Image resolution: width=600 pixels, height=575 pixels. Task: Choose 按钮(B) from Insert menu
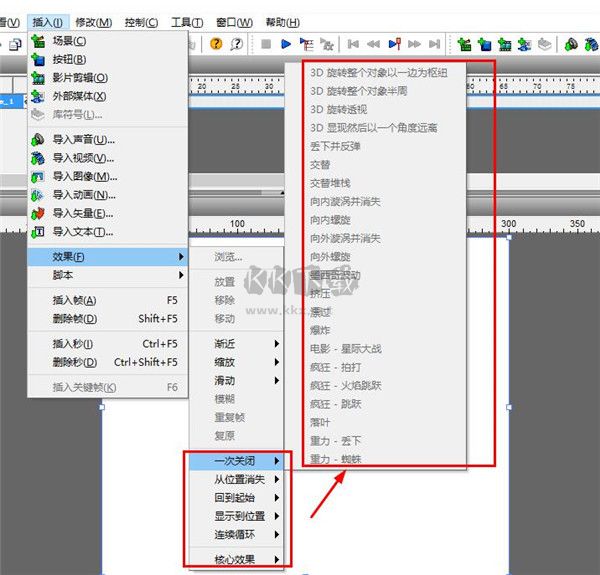108,59
